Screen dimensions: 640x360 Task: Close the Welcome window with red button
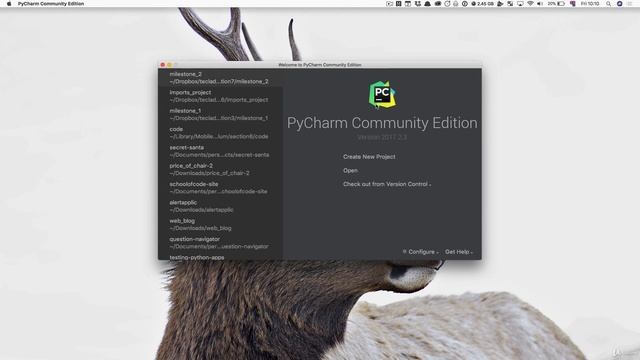tap(163, 64)
